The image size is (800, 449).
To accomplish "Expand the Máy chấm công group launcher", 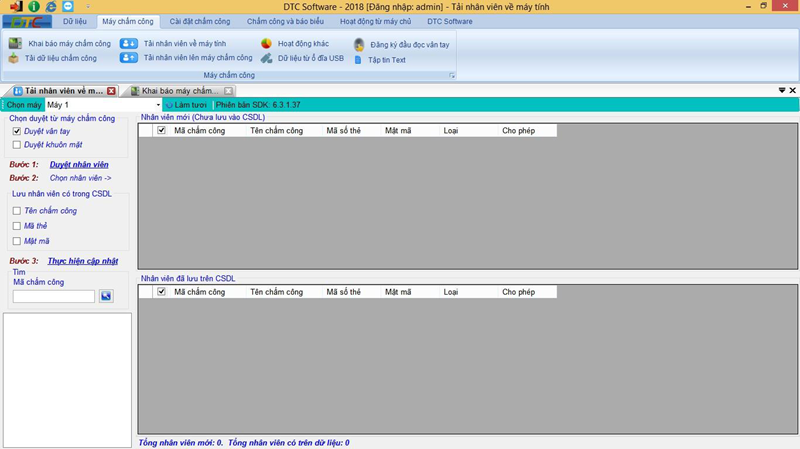I will (x=452, y=76).
